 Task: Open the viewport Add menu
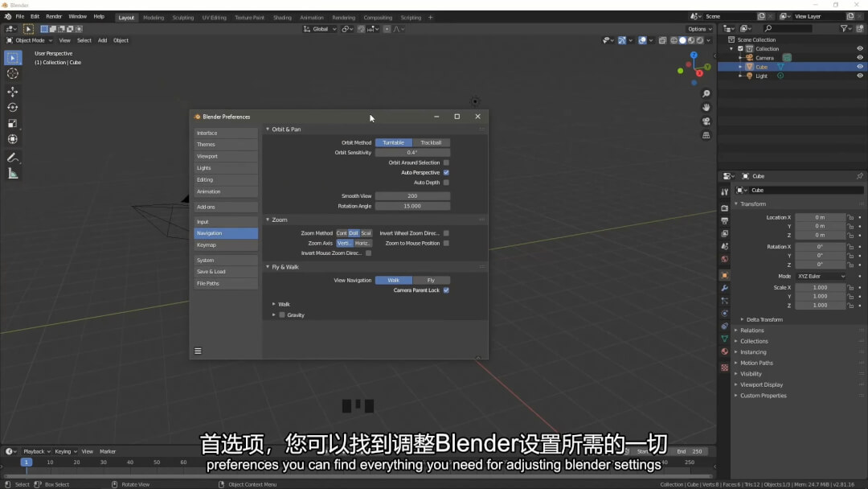102,40
